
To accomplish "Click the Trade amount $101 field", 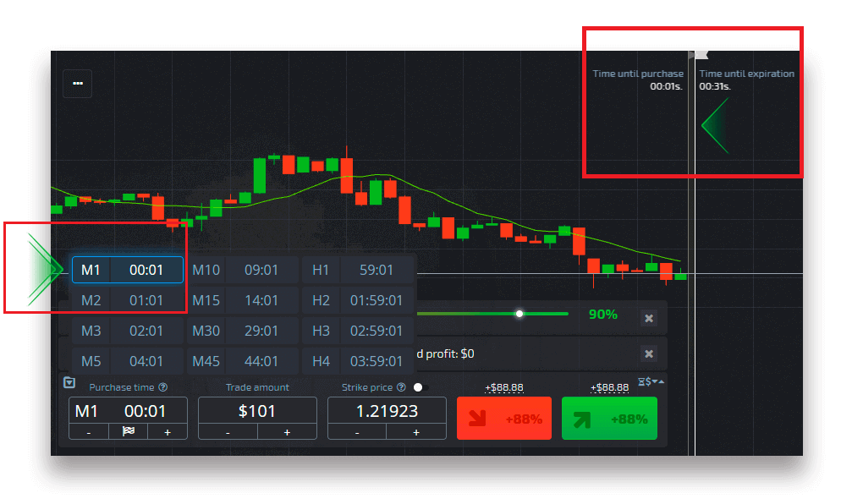I will (257, 411).
